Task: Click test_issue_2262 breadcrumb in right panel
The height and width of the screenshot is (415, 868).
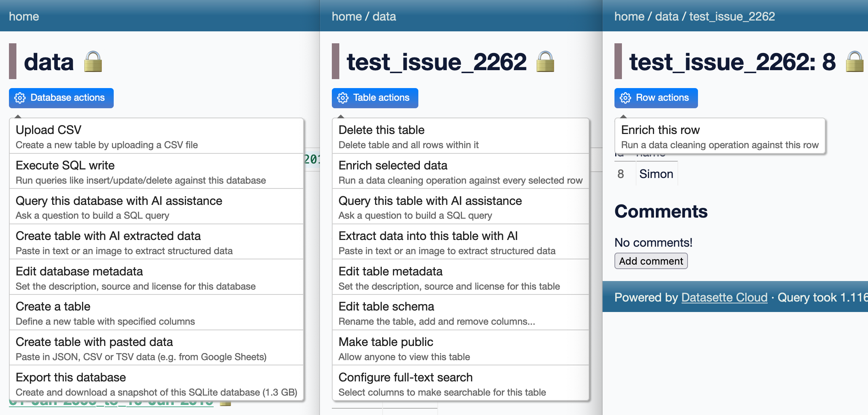Action: [732, 16]
